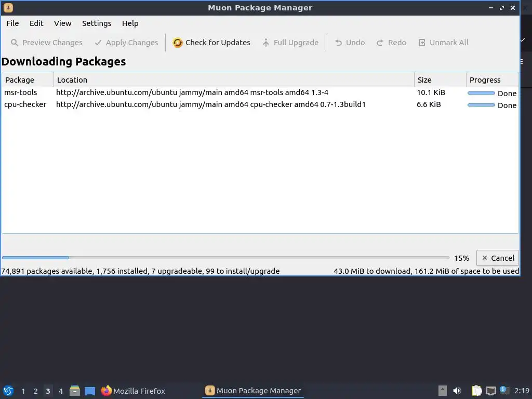This screenshot has width=532, height=399.
Task: Switch to virtual desktop 4
Action: (61, 391)
